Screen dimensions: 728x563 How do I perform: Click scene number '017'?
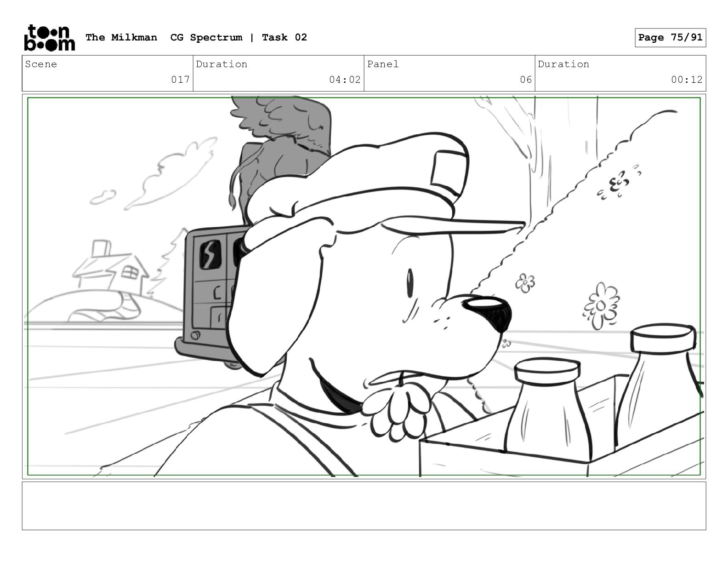(180, 80)
